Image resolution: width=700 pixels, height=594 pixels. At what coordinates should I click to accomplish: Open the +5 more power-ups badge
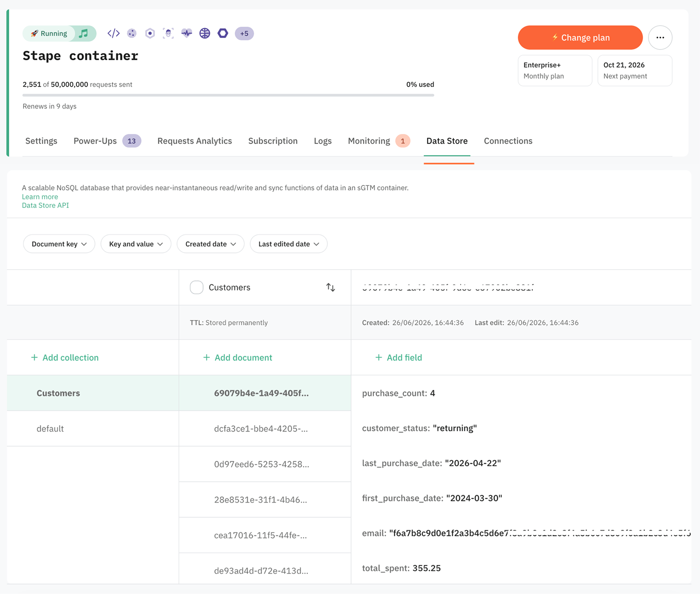(244, 34)
